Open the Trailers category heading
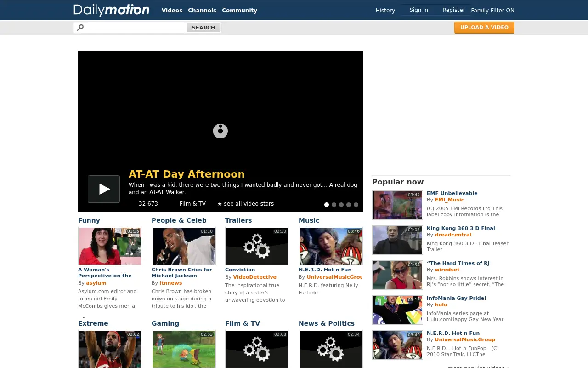 pos(238,220)
